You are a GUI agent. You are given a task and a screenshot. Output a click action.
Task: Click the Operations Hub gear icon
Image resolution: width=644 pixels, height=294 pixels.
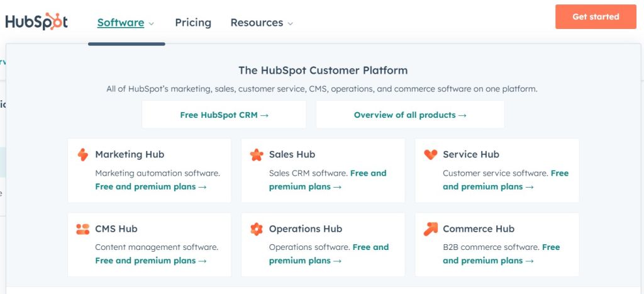256,229
